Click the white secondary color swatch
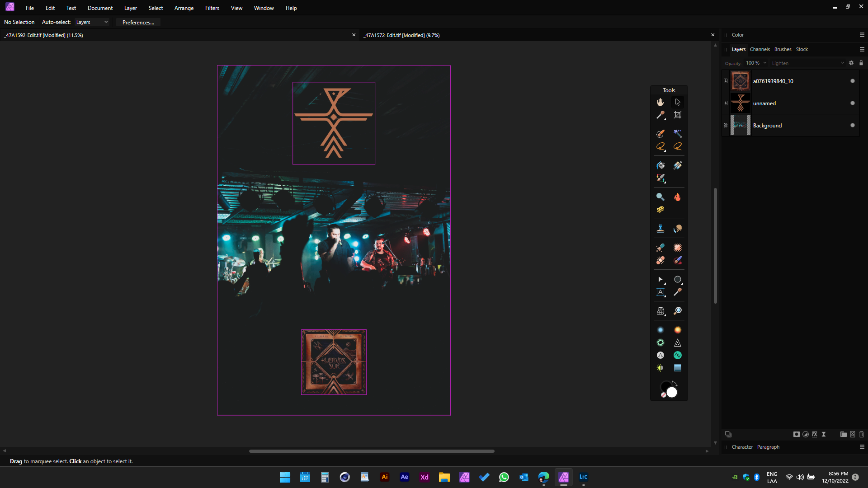 pyautogui.click(x=672, y=393)
